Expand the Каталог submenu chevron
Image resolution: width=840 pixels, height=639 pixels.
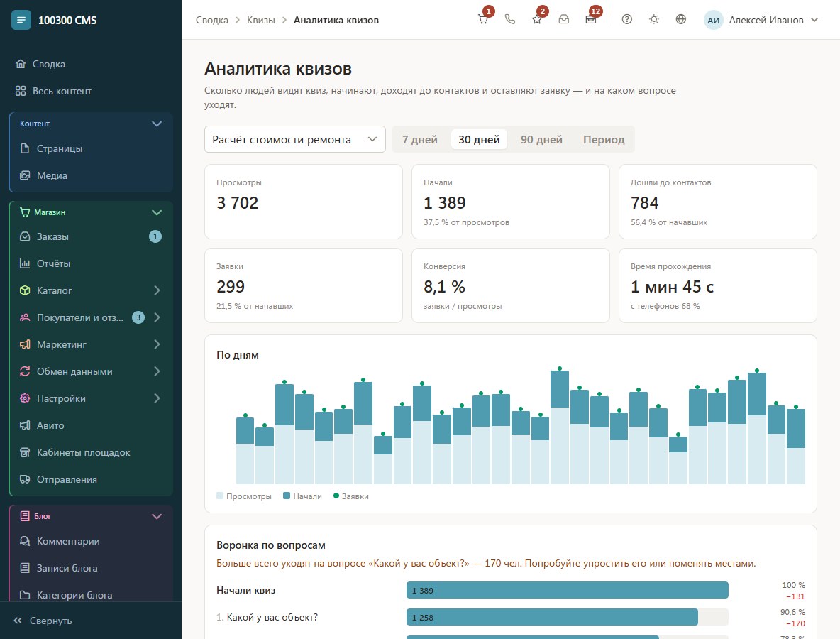click(157, 290)
